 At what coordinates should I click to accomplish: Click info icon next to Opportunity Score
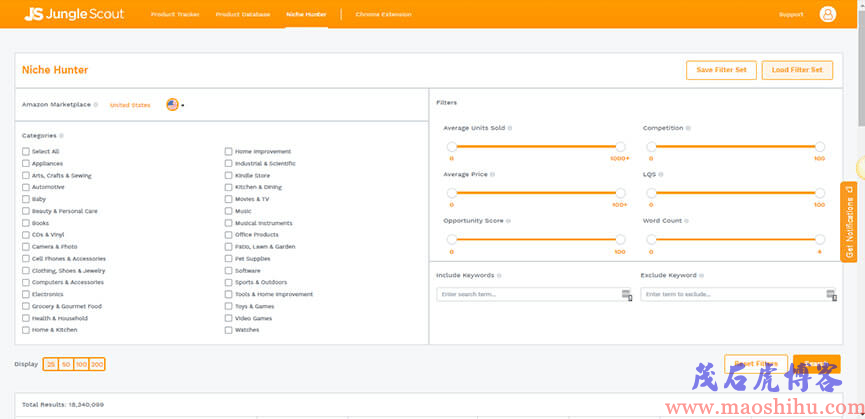click(x=509, y=221)
